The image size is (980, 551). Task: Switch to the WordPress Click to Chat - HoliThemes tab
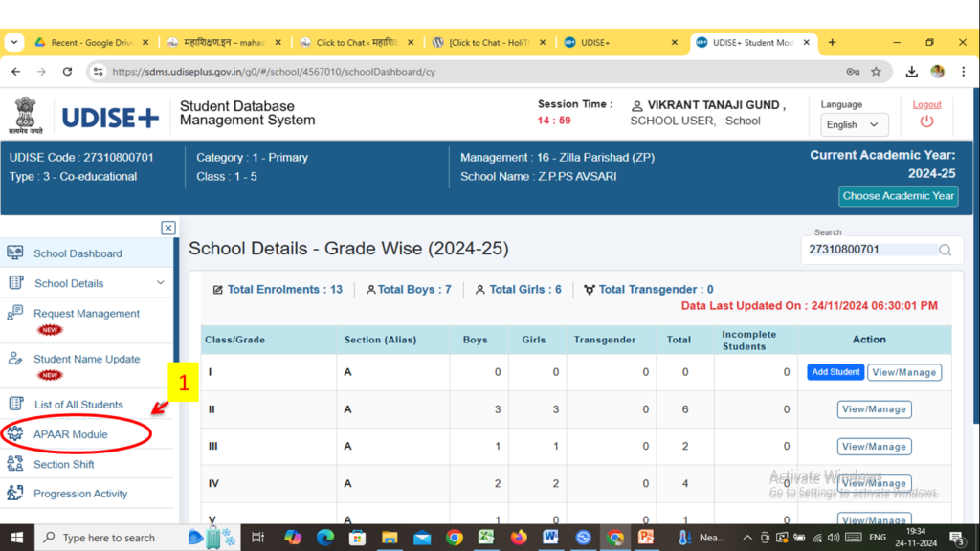click(x=489, y=42)
